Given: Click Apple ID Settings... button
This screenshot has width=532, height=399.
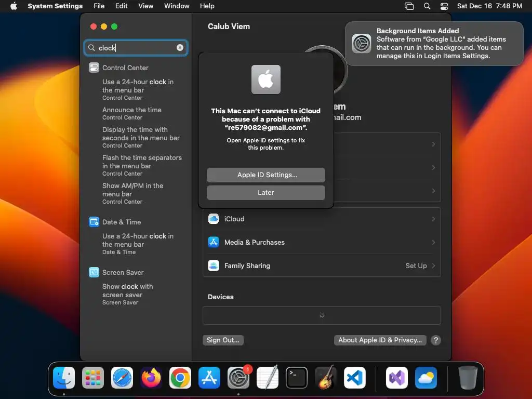Looking at the screenshot, I should click(266, 175).
